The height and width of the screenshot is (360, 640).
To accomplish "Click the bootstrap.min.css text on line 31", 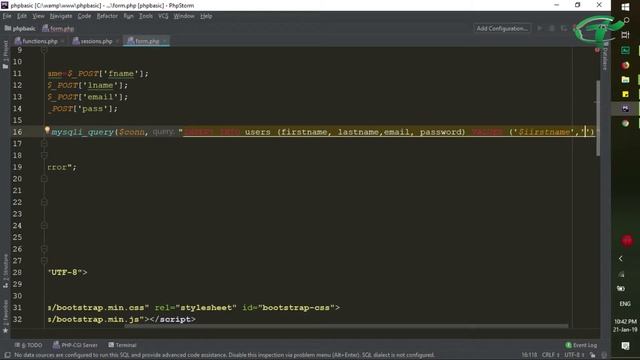I will tap(100, 308).
